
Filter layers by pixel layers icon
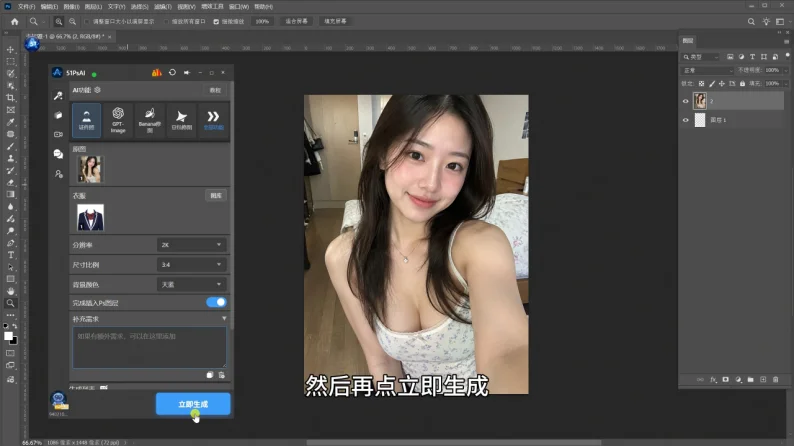coord(730,57)
